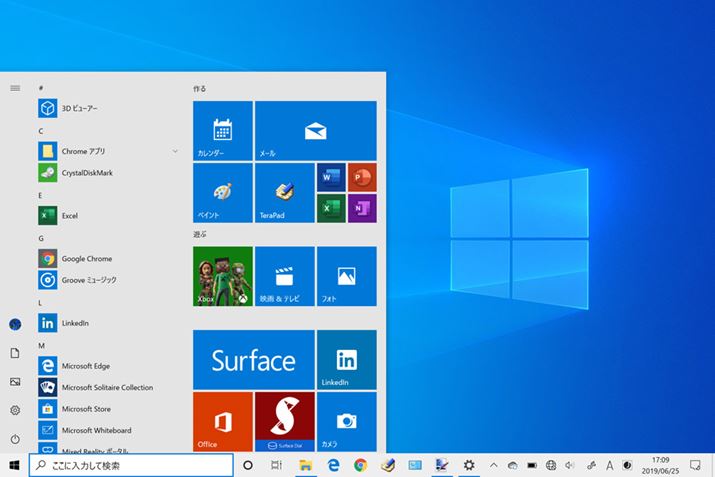Open the large Surface tile
Image resolution: width=715 pixels, height=477 pixels.
[253, 360]
